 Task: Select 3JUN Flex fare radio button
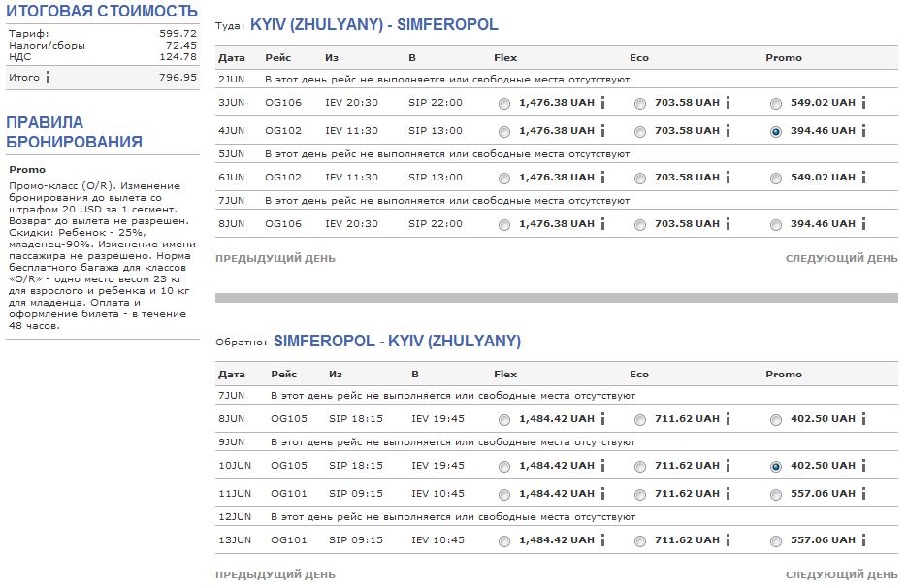(504, 104)
